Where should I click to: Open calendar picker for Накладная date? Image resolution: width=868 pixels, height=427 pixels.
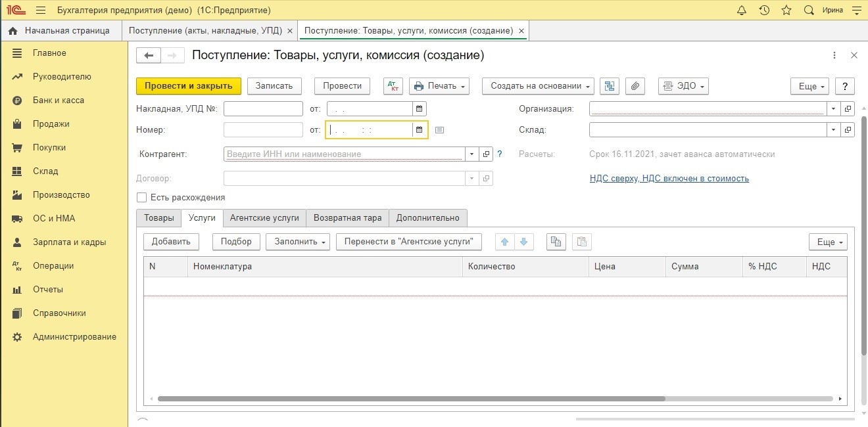click(419, 109)
